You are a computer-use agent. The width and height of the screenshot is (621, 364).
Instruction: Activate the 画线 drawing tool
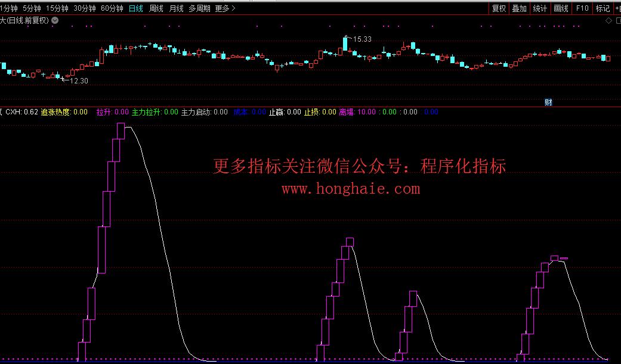click(561, 8)
